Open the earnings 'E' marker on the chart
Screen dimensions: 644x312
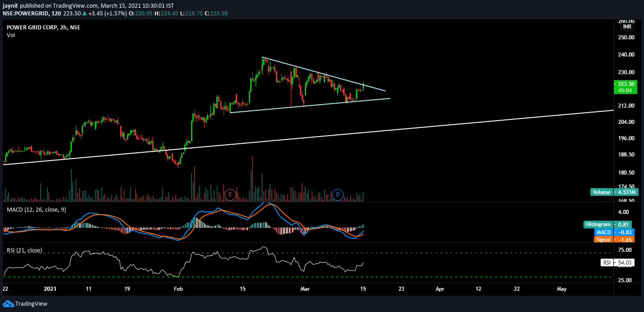230,195
